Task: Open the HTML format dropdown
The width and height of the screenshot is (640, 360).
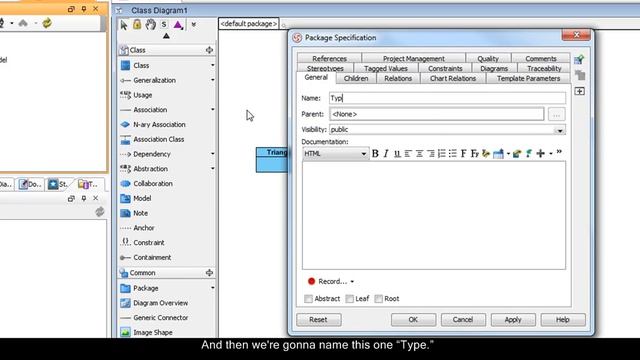Action: (363, 154)
